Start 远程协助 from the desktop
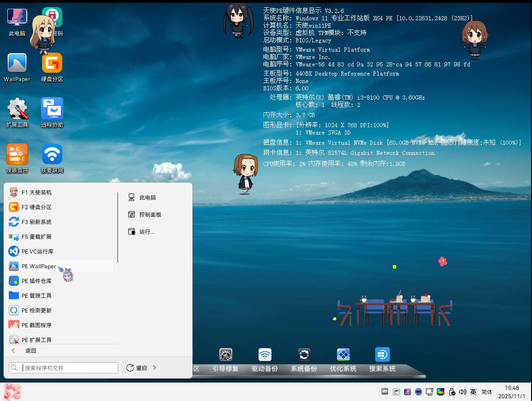This screenshot has width=532, height=401. click(52, 109)
